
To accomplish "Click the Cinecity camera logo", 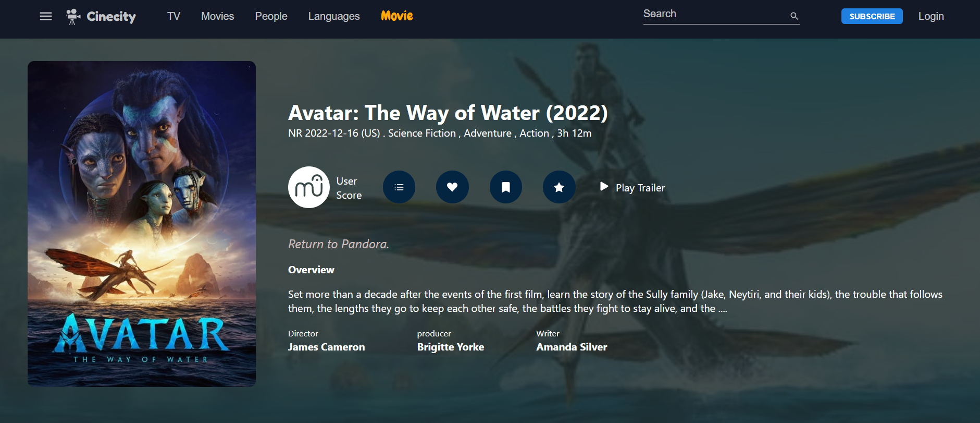I will 73,17.
